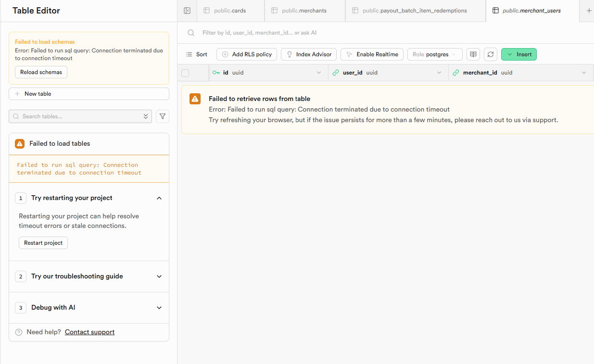Viewport: 594px width, 364px height.
Task: Click the table filter funnel icon
Action: click(163, 116)
